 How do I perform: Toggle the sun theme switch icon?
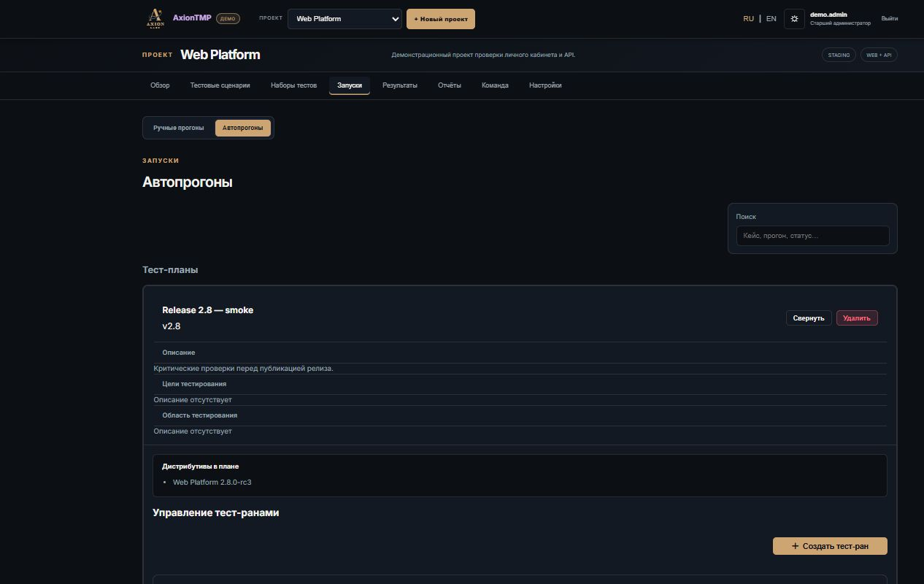click(794, 19)
